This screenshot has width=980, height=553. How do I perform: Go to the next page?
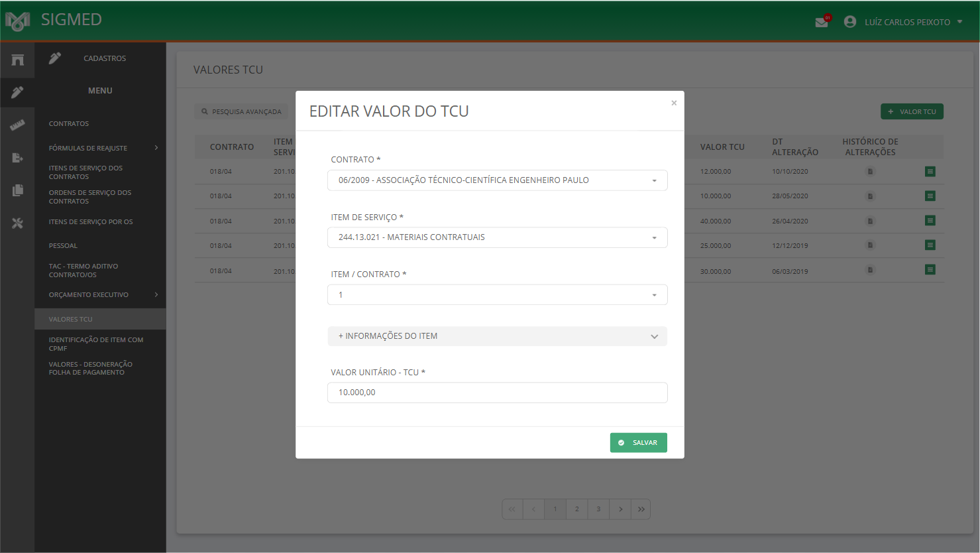click(x=620, y=509)
